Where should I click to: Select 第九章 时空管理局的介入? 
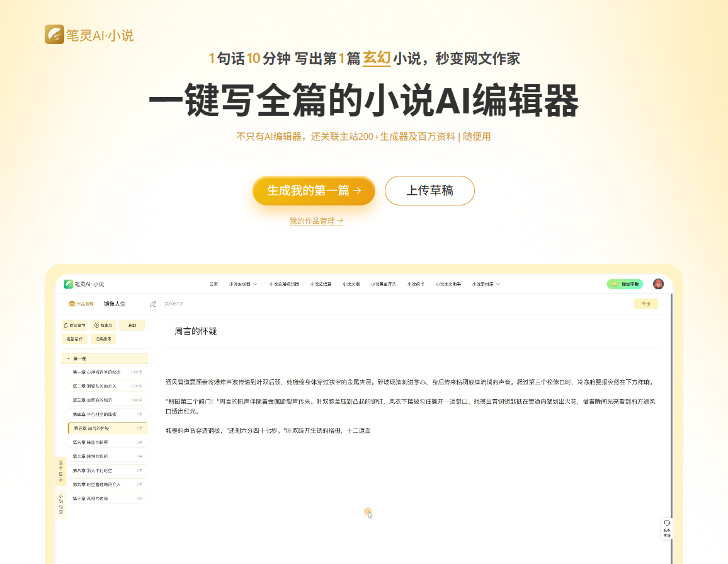108,485
